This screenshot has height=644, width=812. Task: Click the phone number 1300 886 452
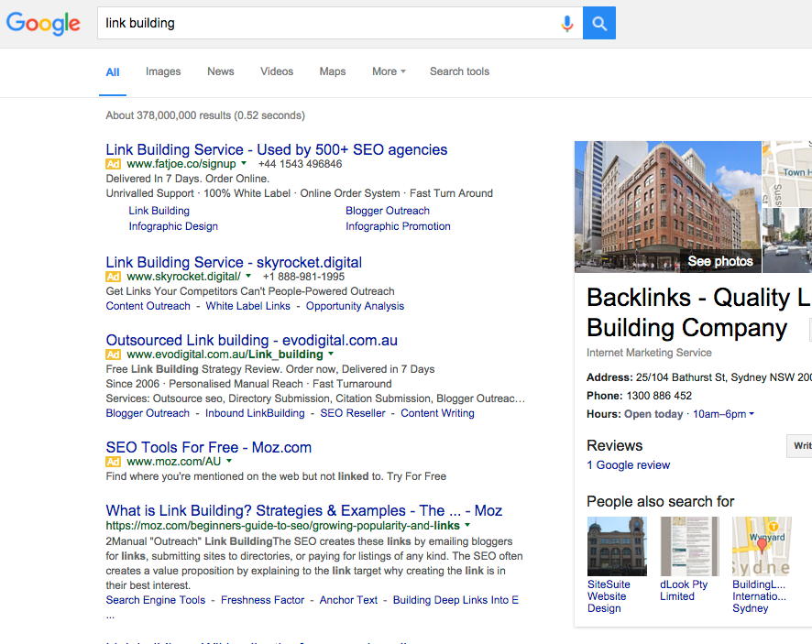point(659,396)
